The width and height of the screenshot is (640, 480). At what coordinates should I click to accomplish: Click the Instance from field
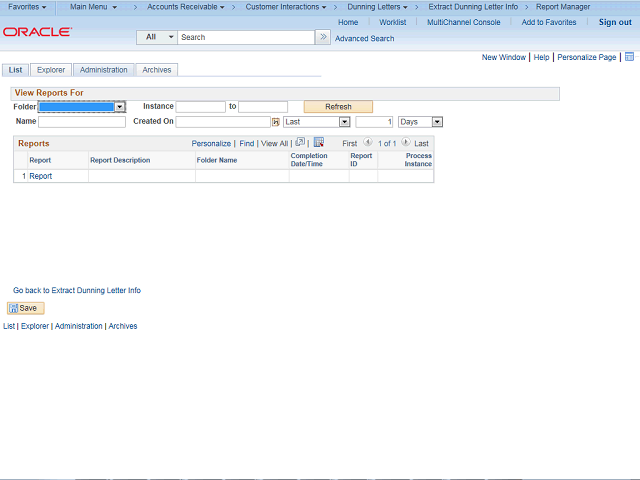[200, 107]
